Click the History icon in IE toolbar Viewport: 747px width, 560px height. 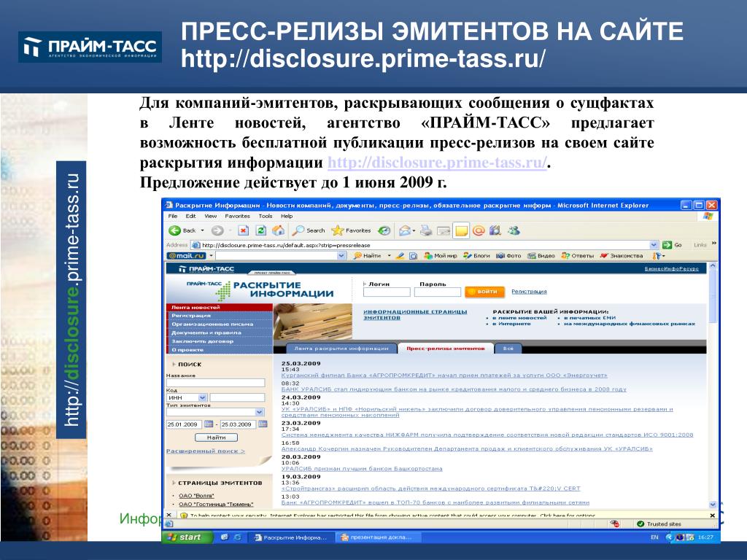[x=384, y=230]
